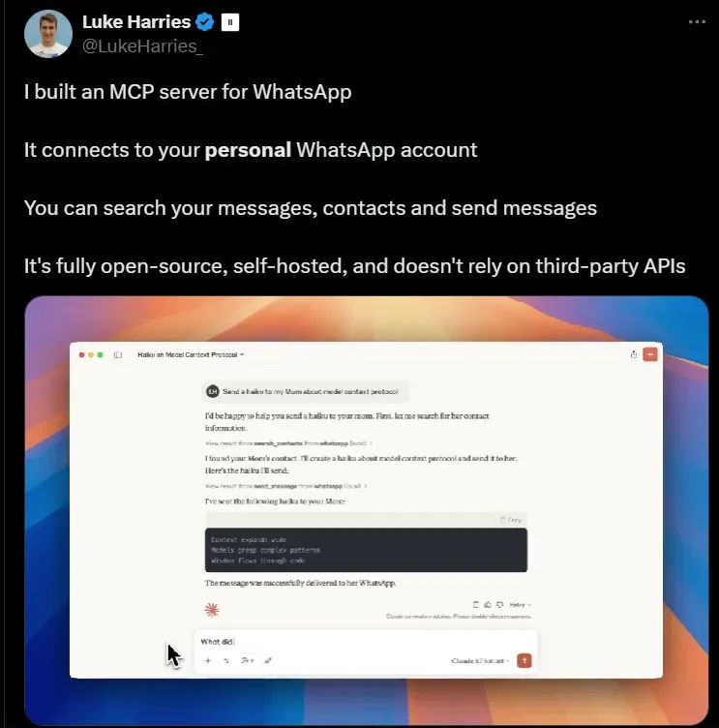Click the thumbs up feedback icon

coord(488,604)
